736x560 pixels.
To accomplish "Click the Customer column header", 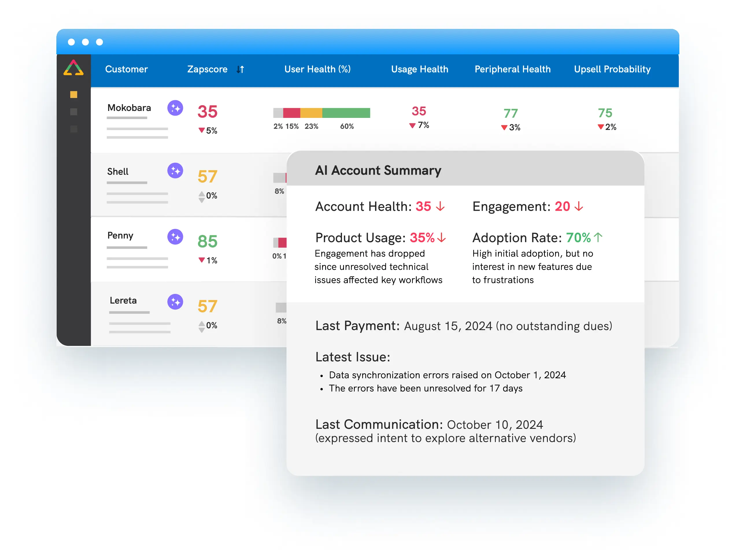I will [x=126, y=69].
